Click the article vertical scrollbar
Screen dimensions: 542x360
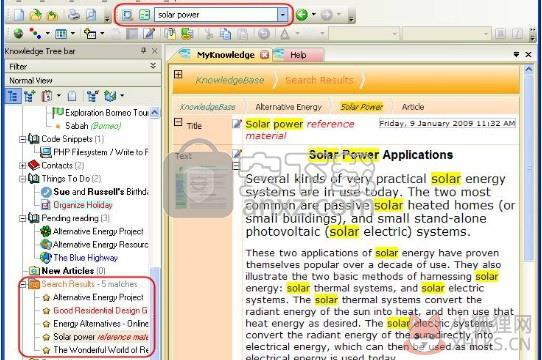coord(529,211)
